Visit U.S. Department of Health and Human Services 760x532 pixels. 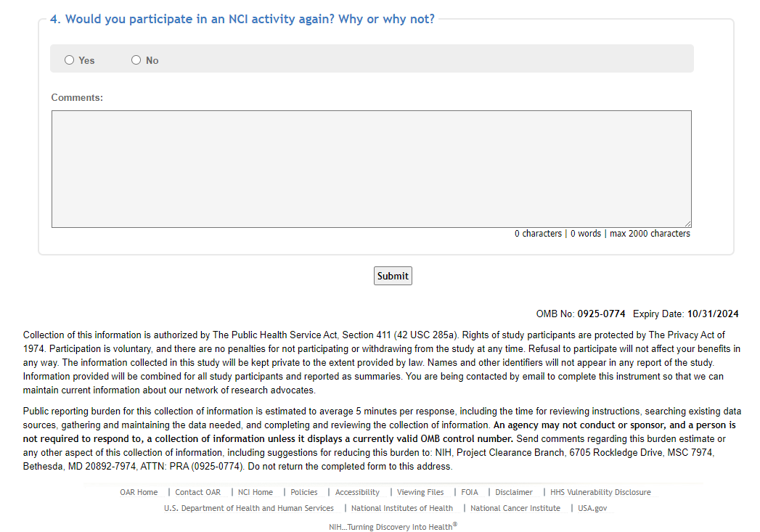[249, 508]
